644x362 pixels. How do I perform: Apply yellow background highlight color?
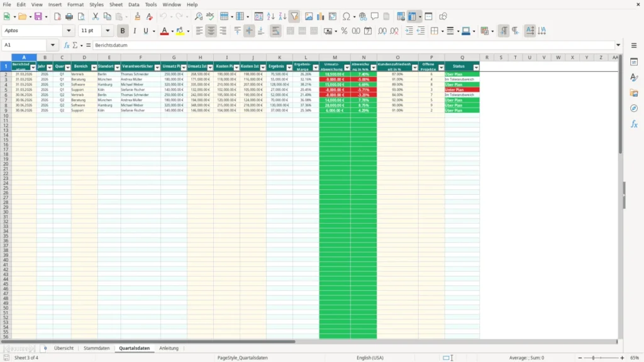tap(180, 31)
